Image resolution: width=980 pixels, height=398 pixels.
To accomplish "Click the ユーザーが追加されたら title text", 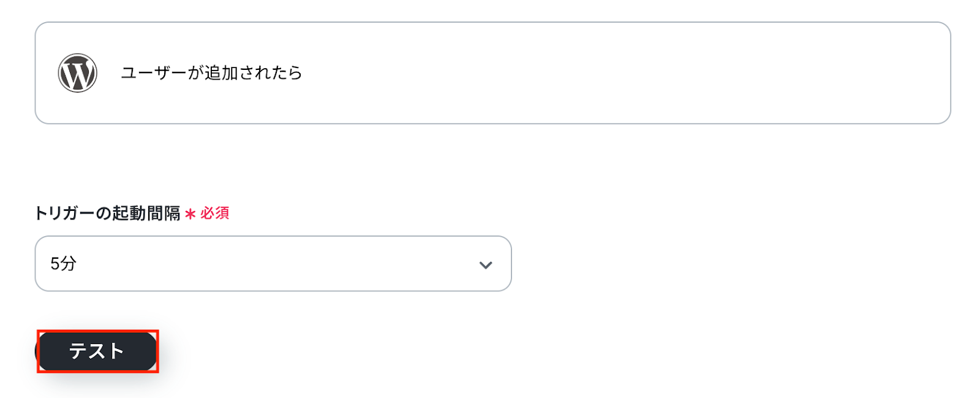I will pos(211,73).
